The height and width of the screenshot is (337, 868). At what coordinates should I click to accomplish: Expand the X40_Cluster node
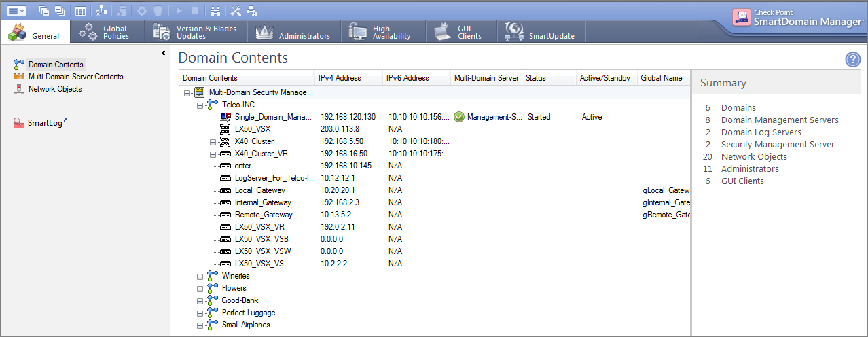pyautogui.click(x=213, y=141)
